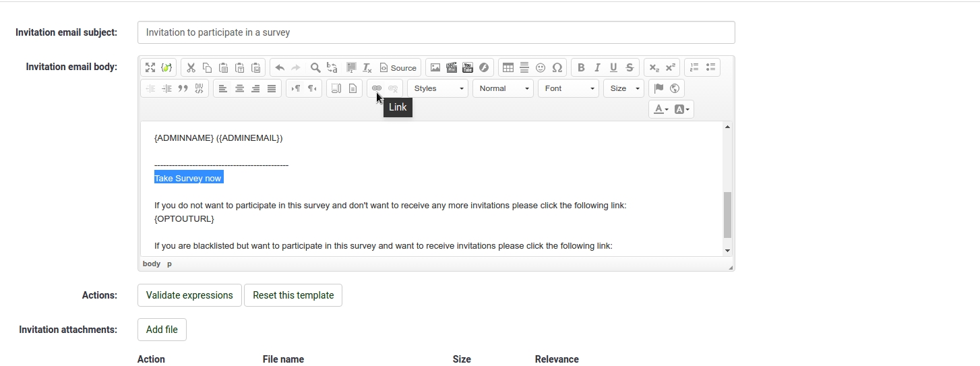This screenshot has width=980, height=366.
Task: Select the 'body' element path item
Action: point(152,264)
